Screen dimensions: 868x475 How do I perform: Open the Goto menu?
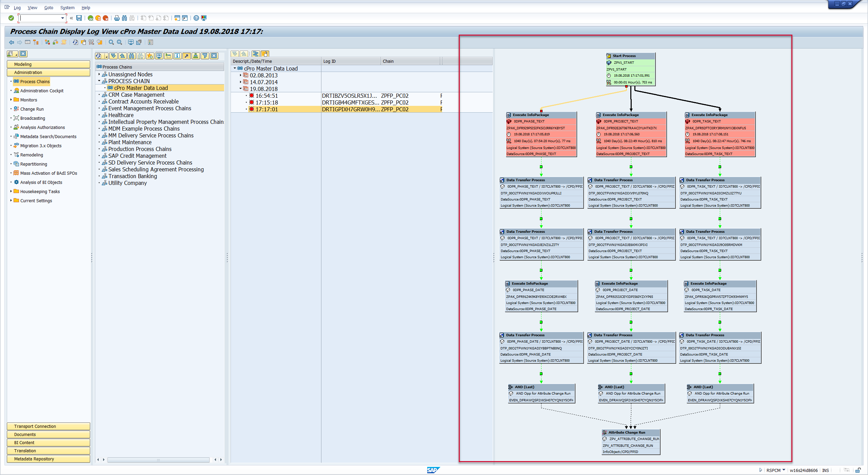pyautogui.click(x=48, y=7)
